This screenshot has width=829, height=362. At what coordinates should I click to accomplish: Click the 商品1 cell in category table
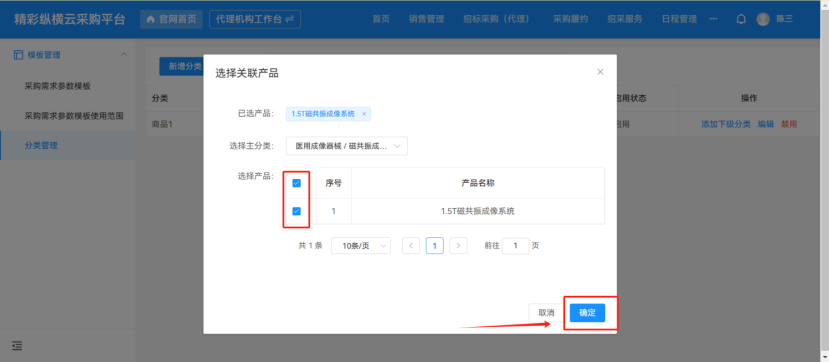click(x=162, y=124)
